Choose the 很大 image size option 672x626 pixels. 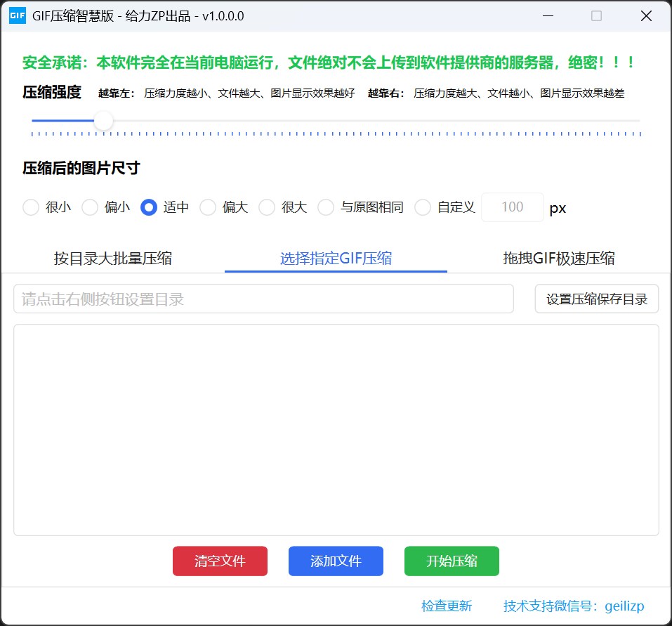coord(267,207)
